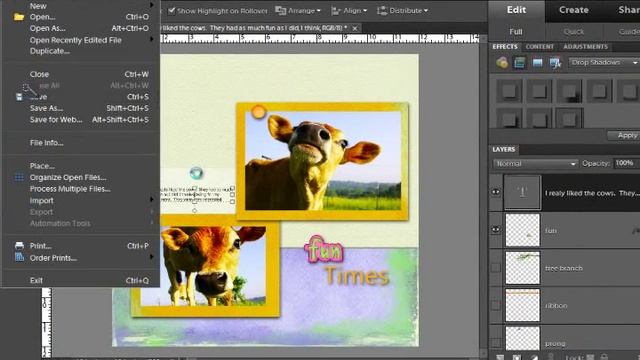Toggle Show Highlight on Rollover checkbox

(172, 11)
